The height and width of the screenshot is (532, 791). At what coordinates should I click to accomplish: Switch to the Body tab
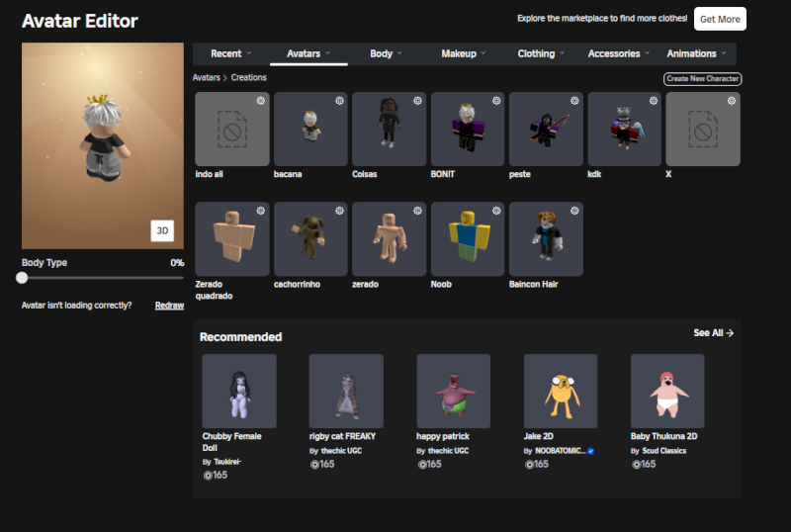[386, 53]
